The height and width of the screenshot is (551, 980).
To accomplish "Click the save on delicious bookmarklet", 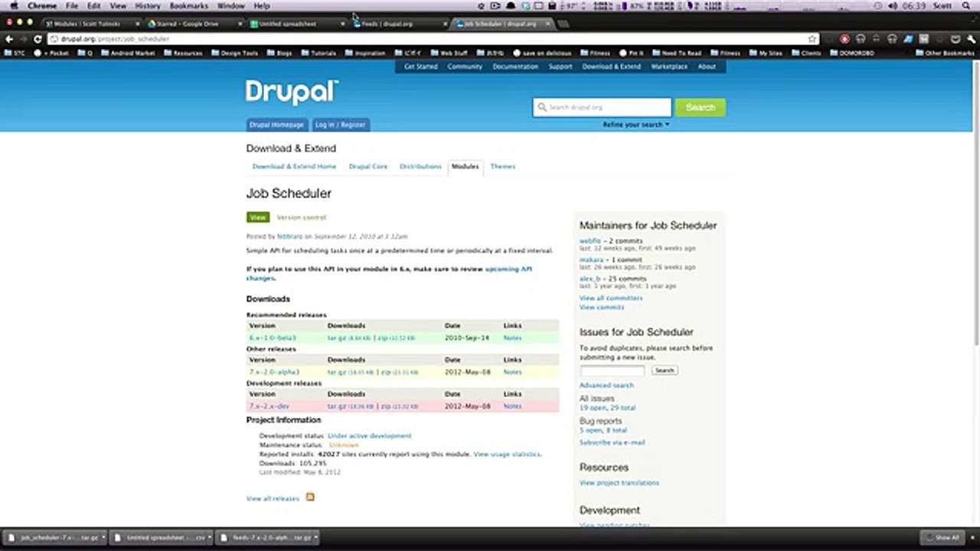I will pos(544,54).
